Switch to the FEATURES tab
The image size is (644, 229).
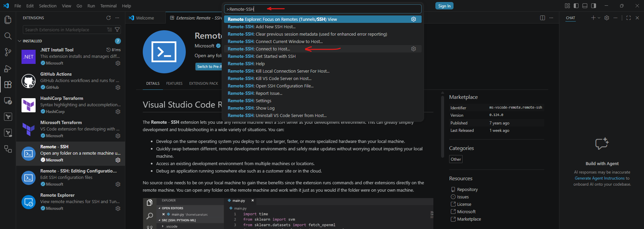(x=174, y=83)
